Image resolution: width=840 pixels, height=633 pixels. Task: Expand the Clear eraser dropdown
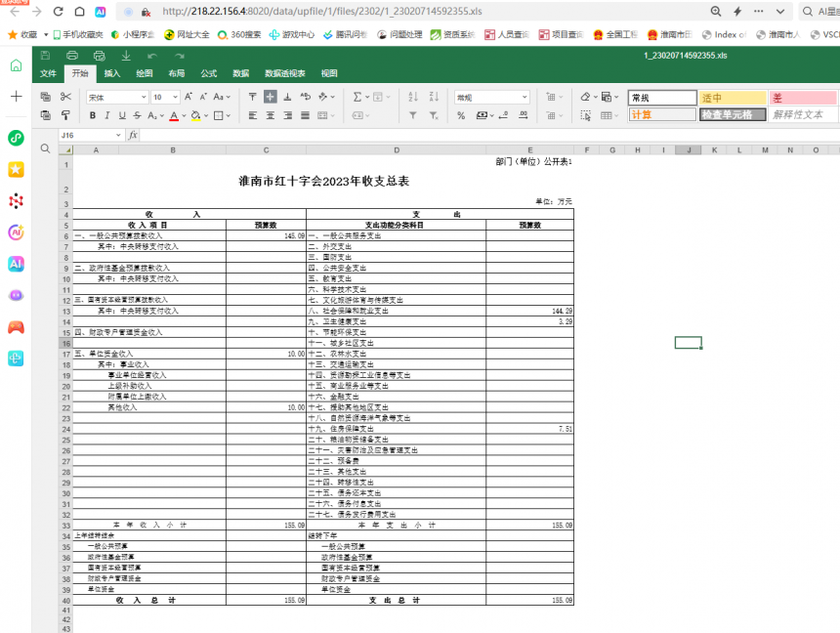596,97
